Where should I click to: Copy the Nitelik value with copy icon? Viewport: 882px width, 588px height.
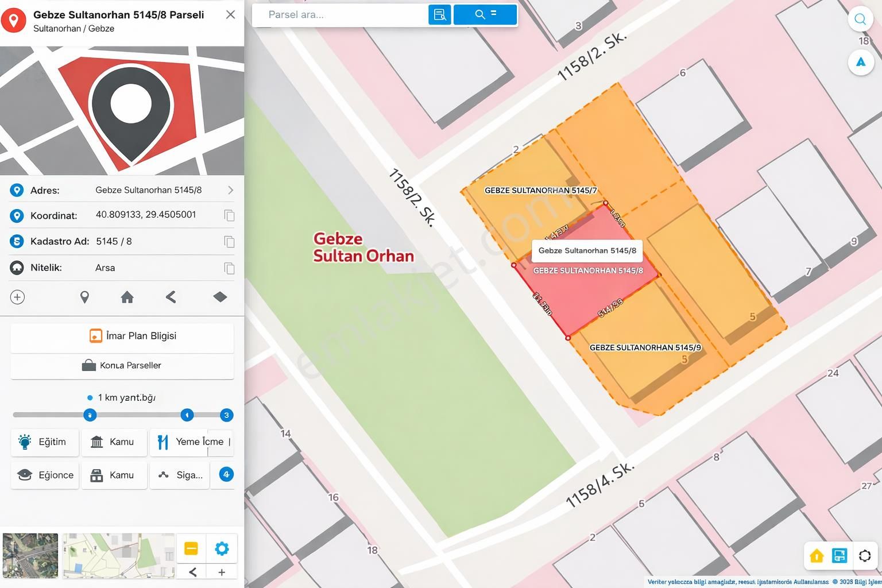(229, 268)
